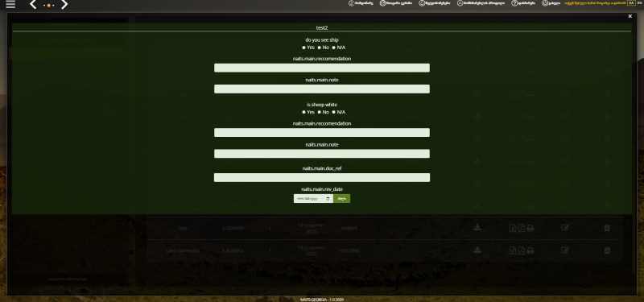Image resolution: width=644 pixels, height=302 pixels.
Task: Download the Land ownership row
Action: [477, 250]
